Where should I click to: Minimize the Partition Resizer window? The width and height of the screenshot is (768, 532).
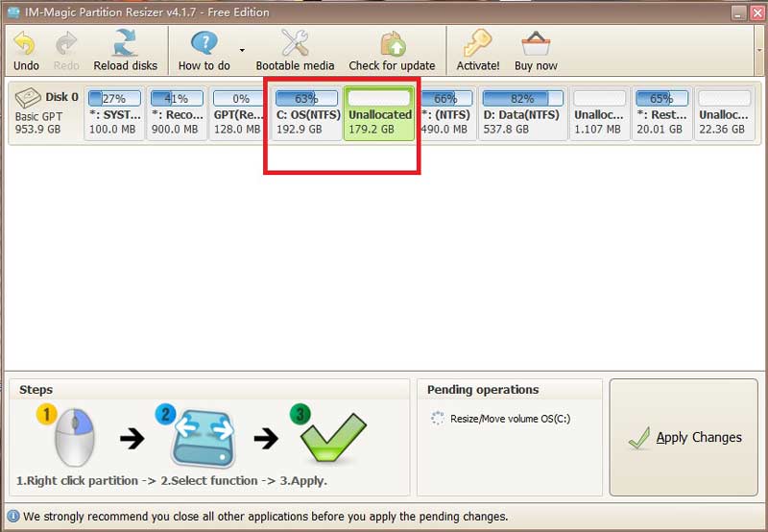point(738,13)
